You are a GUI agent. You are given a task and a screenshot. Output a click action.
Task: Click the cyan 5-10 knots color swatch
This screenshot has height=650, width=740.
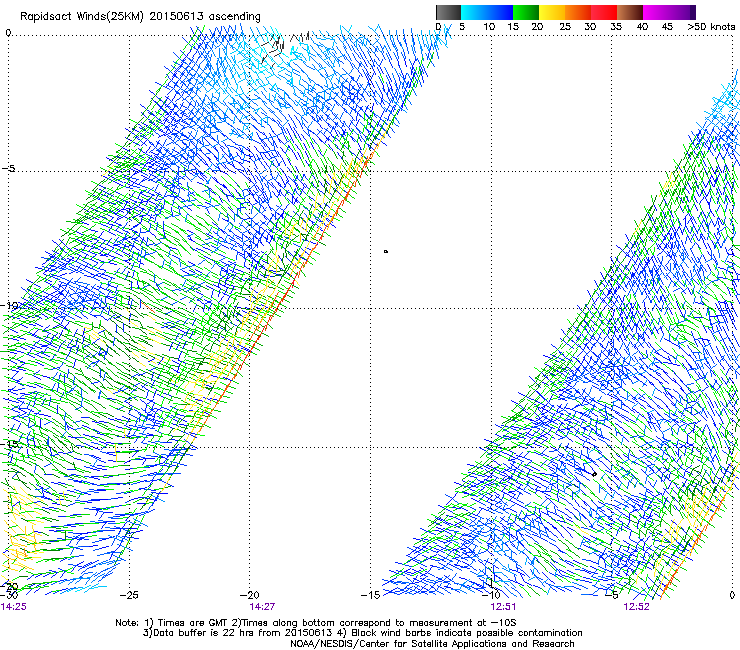[474, 12]
